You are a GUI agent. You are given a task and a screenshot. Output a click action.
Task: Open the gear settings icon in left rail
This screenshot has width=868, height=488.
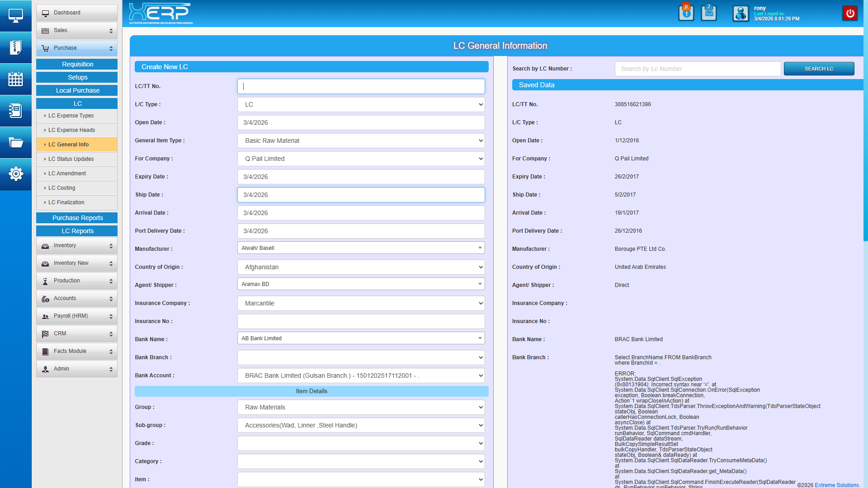(x=15, y=174)
